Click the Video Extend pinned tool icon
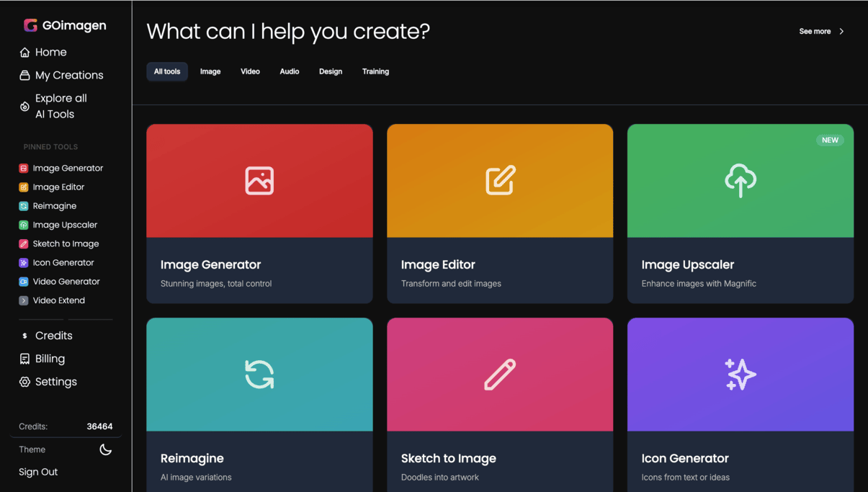The width and height of the screenshot is (868, 492). [x=24, y=300]
